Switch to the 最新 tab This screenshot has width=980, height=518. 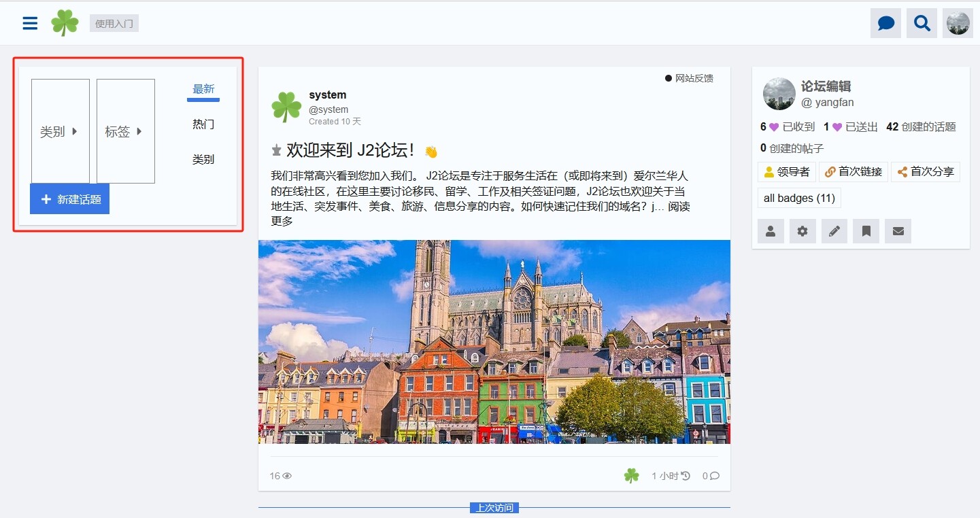coord(203,89)
